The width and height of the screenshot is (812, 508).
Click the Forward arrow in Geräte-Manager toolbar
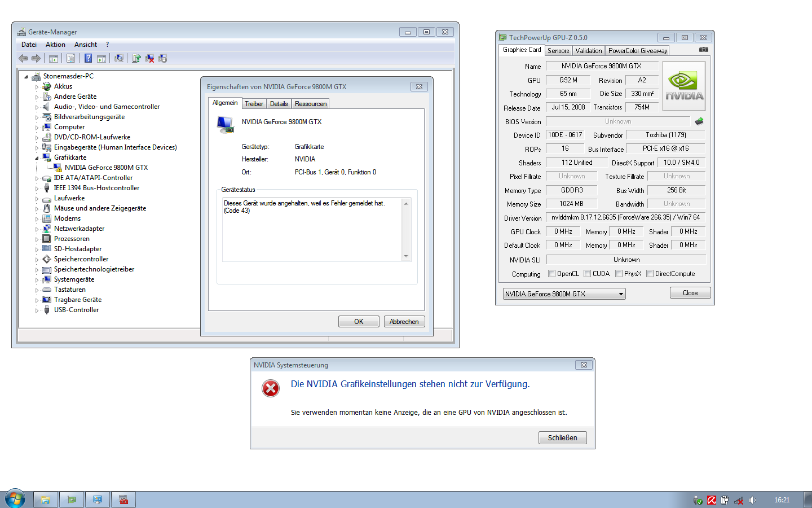pos(36,58)
